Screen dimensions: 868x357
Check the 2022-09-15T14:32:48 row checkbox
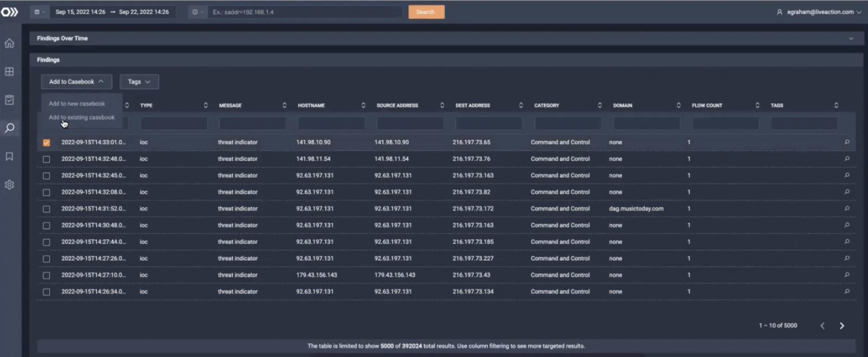(x=46, y=159)
